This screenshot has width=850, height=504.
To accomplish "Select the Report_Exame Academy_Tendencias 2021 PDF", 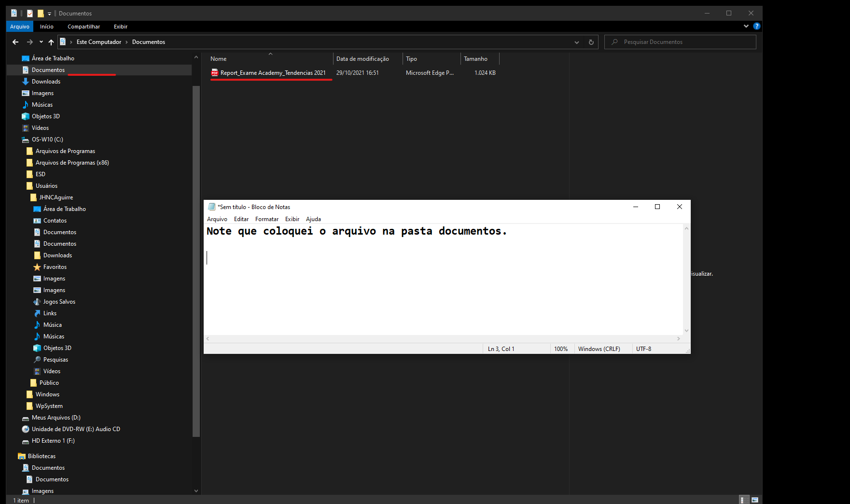I will click(273, 73).
